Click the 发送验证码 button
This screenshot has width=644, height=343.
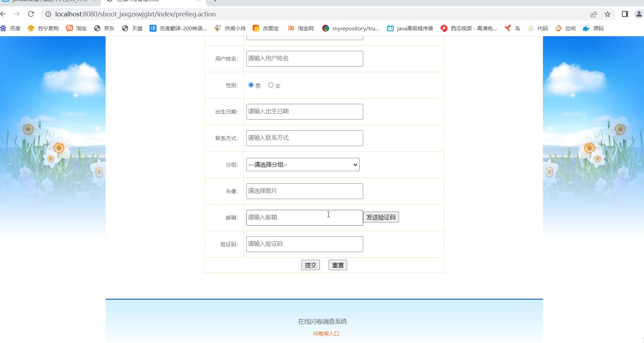381,217
